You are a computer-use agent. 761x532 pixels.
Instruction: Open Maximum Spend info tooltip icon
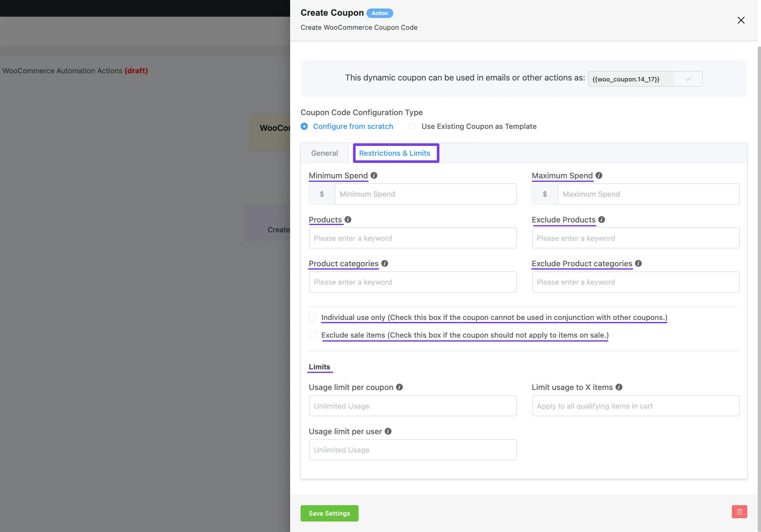pos(599,176)
